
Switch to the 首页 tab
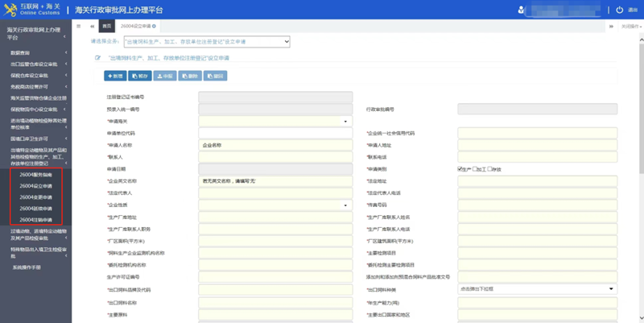click(x=107, y=26)
